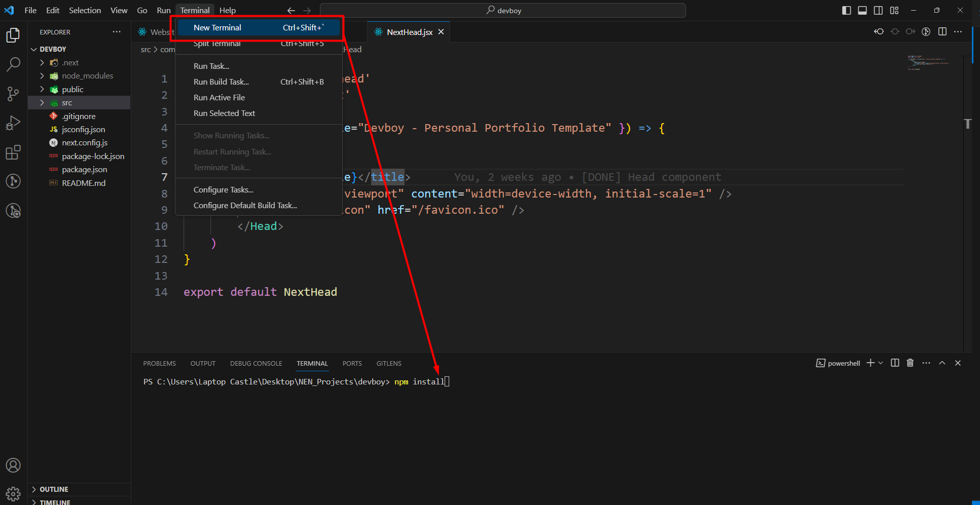The width and height of the screenshot is (980, 505).
Task: Split the terminal panel
Action: click(x=895, y=363)
